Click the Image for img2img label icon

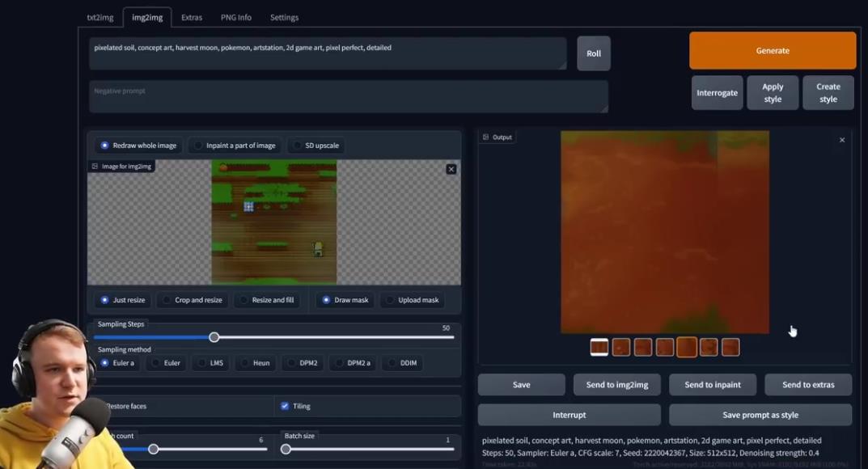tap(95, 167)
